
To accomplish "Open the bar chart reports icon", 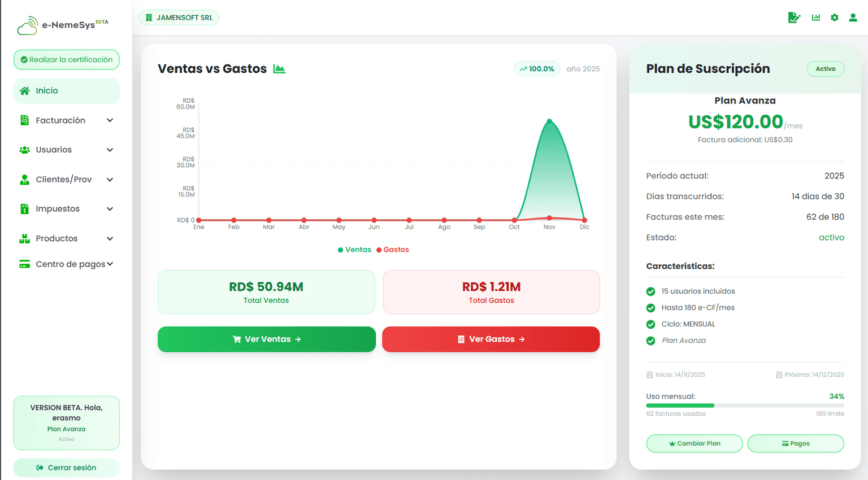I will coord(816,18).
